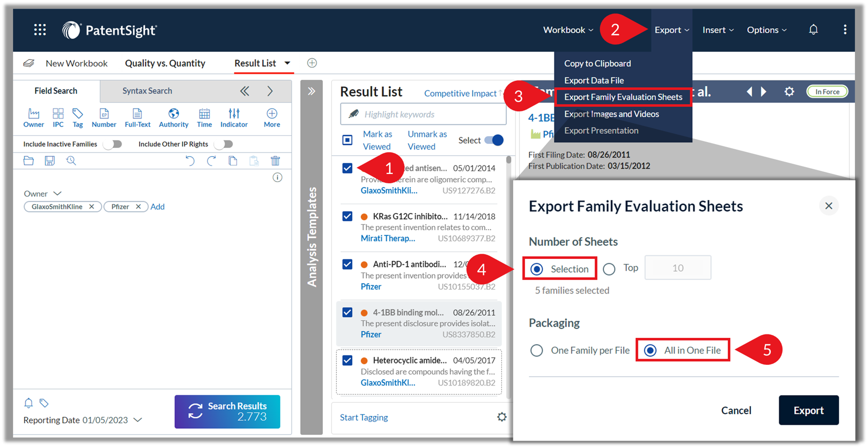The image size is (868, 448).
Task: Select the Selection radio button
Action: 537,269
